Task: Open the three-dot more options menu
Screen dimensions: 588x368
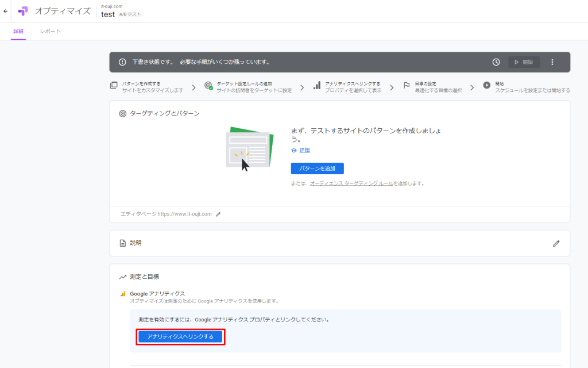Action: [552, 62]
